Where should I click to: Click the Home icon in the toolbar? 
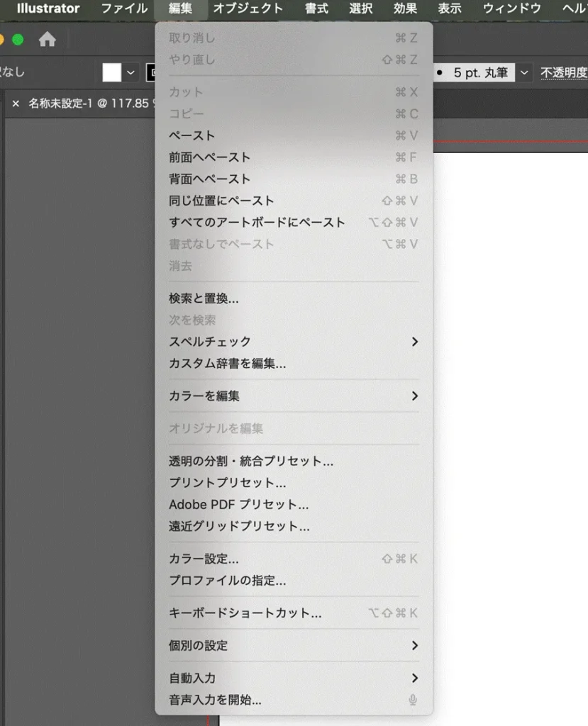pyautogui.click(x=48, y=40)
